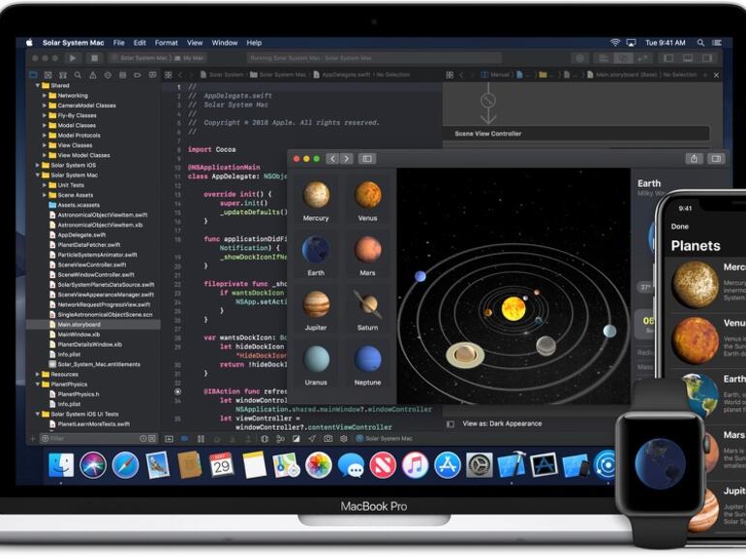Open the editor related items grid icon

point(168,75)
